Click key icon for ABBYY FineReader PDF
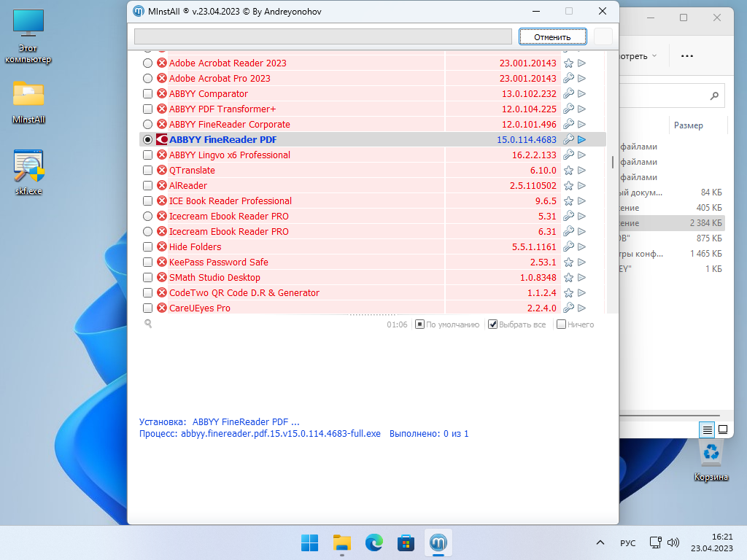The height and width of the screenshot is (560, 747). pos(568,139)
